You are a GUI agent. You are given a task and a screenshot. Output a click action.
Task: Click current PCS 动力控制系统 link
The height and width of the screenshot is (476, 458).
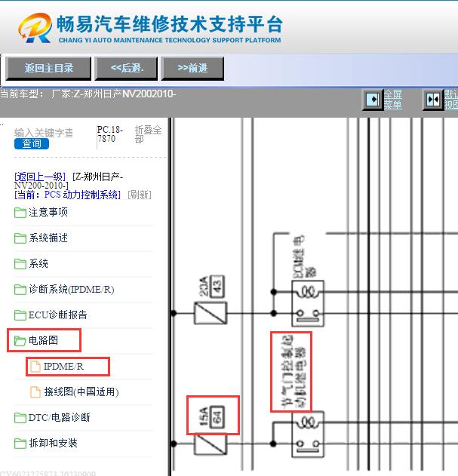point(67,195)
